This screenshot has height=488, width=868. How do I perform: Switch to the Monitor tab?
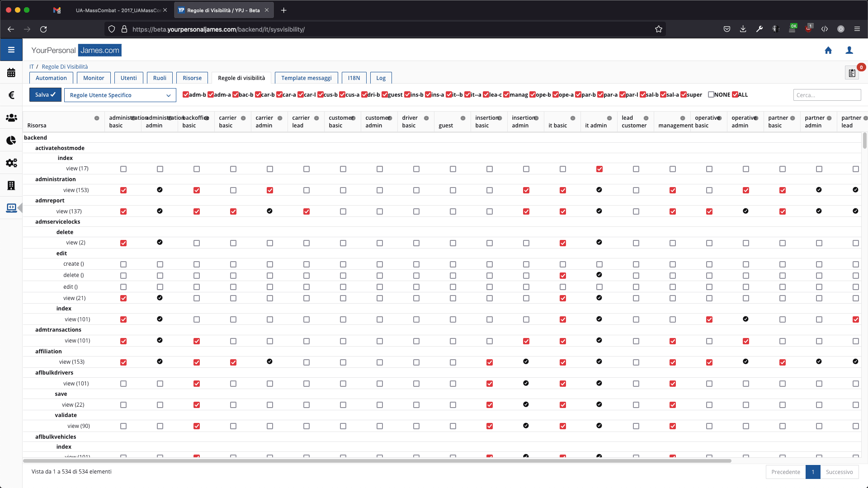(x=94, y=78)
